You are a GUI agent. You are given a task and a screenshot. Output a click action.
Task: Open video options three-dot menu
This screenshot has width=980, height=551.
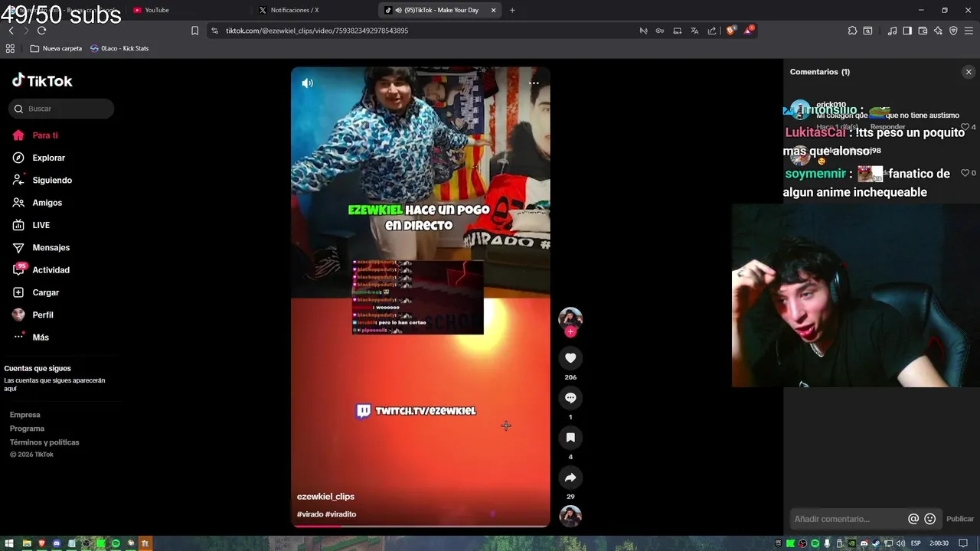pyautogui.click(x=534, y=83)
